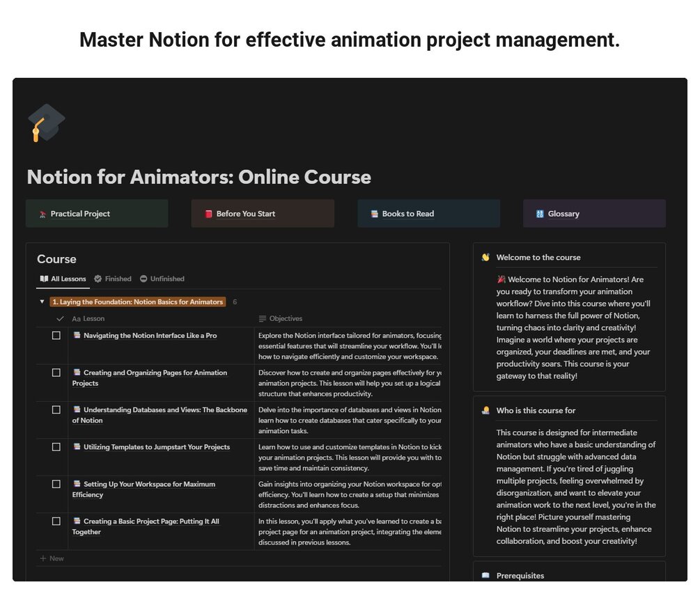Switch to the Finished tab

pos(113,279)
